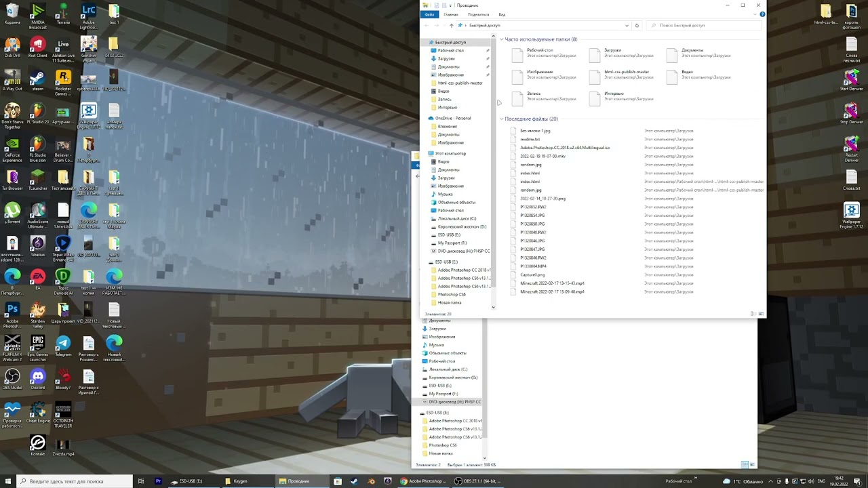Select the Stardew Valley desktop icon
This screenshot has width=868, height=488.
click(x=38, y=316)
